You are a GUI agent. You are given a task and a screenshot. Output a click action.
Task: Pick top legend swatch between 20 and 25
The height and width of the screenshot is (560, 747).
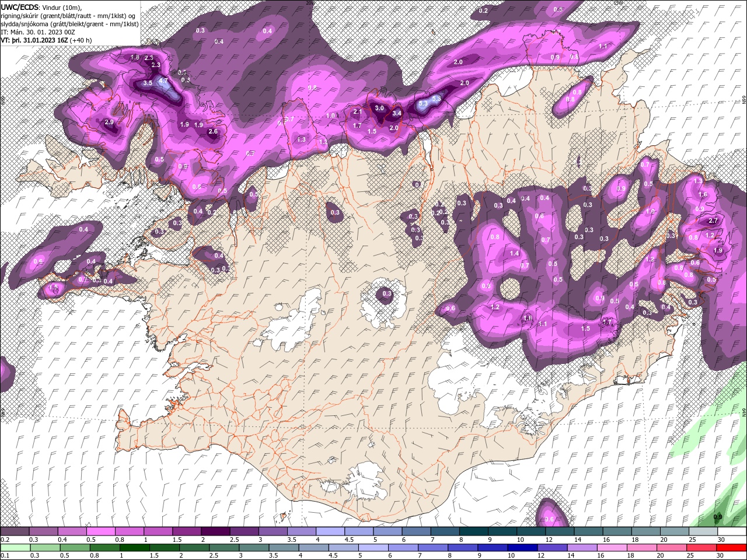pyautogui.click(x=675, y=531)
